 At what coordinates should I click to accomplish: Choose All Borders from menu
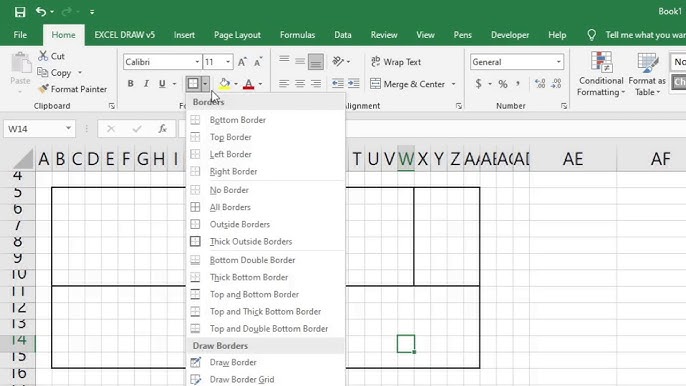point(265,207)
